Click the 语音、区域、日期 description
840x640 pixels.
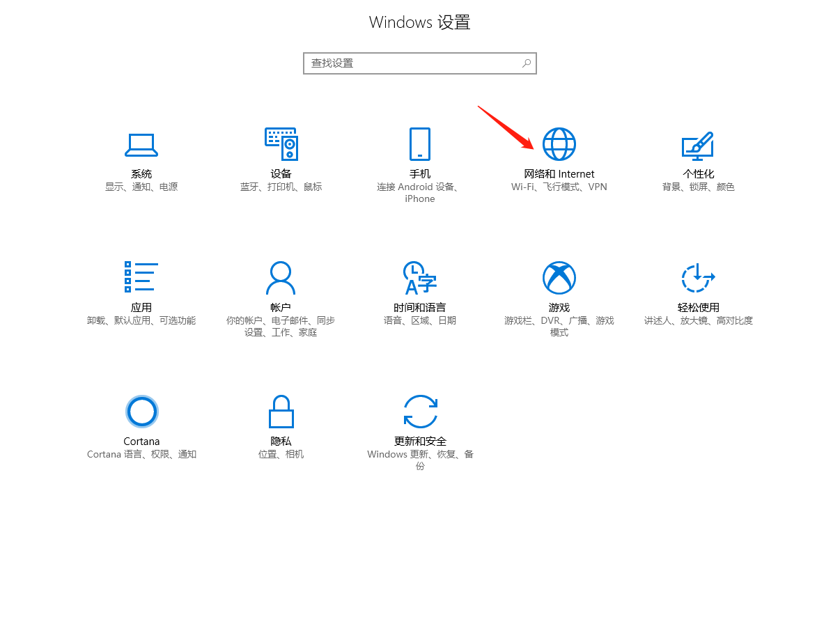[x=420, y=321]
